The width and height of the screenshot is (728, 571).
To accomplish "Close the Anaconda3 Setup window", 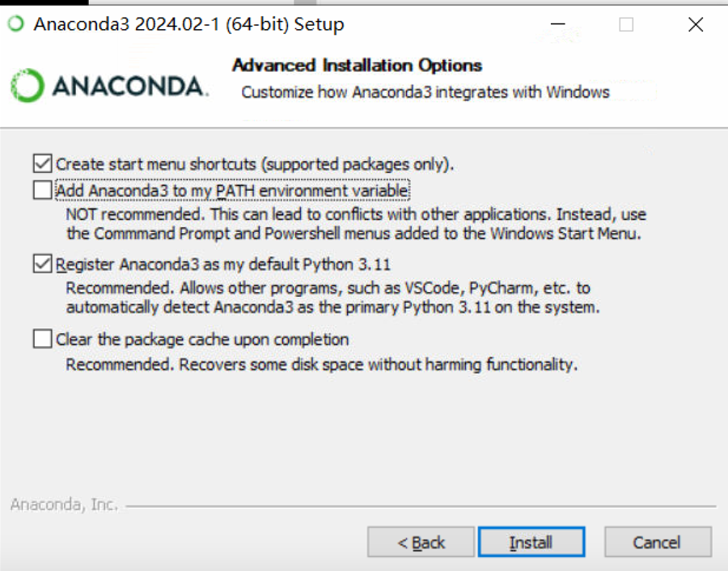I will tap(696, 24).
